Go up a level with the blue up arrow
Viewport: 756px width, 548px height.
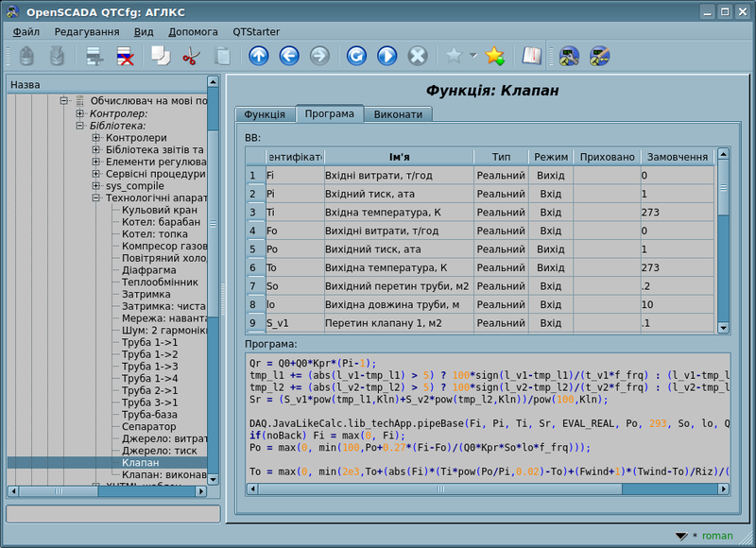pos(259,56)
